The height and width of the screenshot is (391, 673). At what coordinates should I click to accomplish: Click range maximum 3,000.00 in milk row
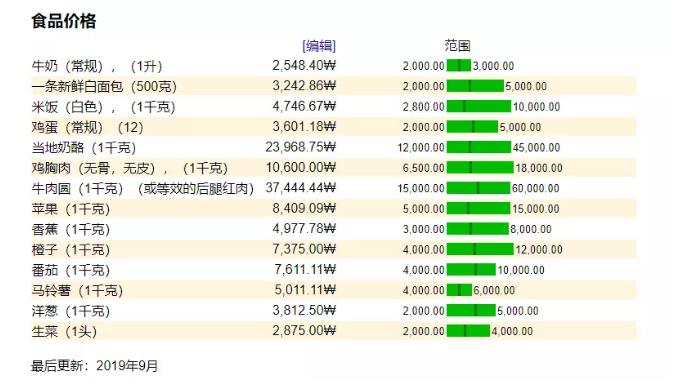point(494,66)
